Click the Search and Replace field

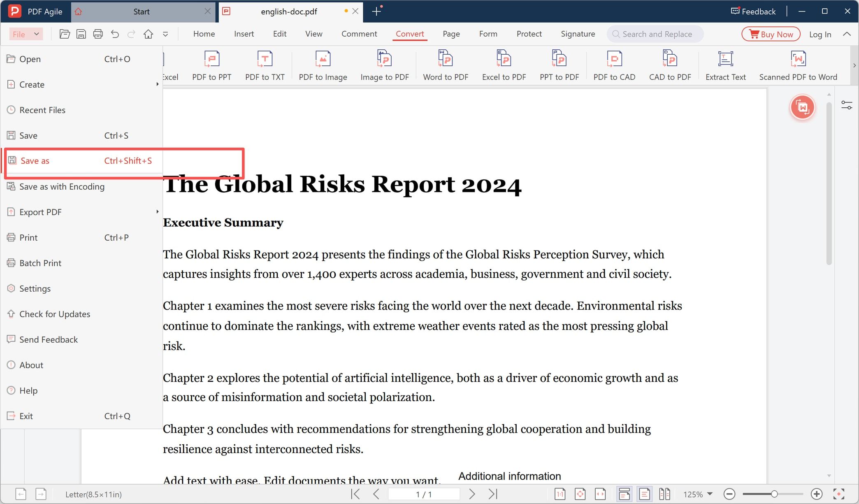[655, 34]
